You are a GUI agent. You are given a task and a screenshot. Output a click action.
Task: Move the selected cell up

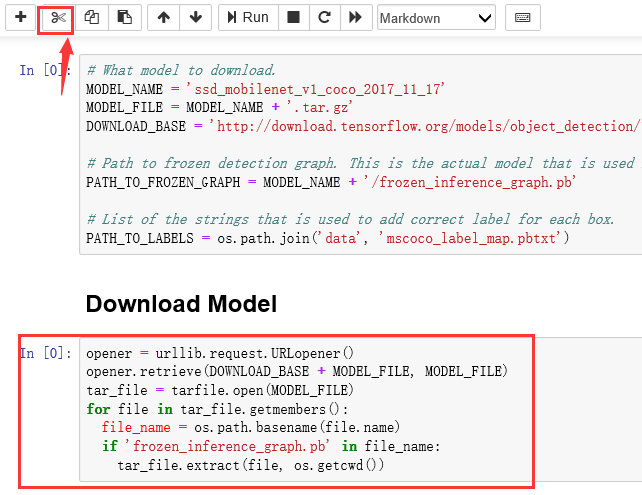point(163,18)
